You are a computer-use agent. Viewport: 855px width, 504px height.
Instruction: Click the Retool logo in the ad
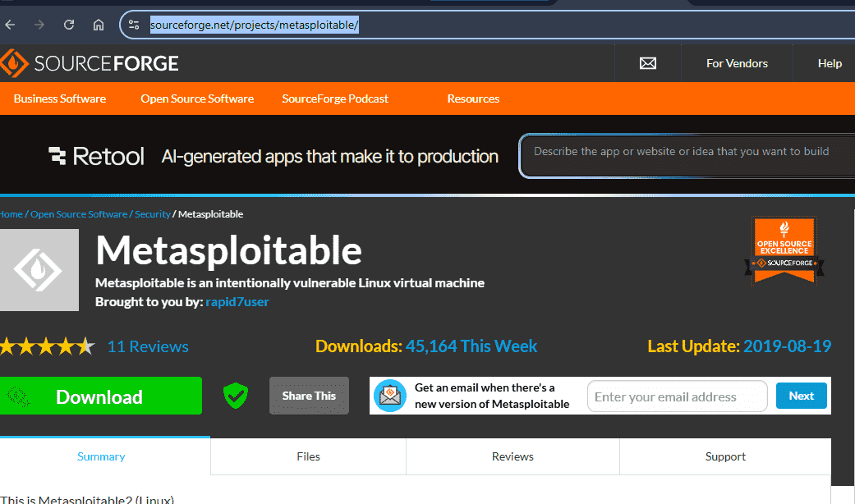pos(96,157)
